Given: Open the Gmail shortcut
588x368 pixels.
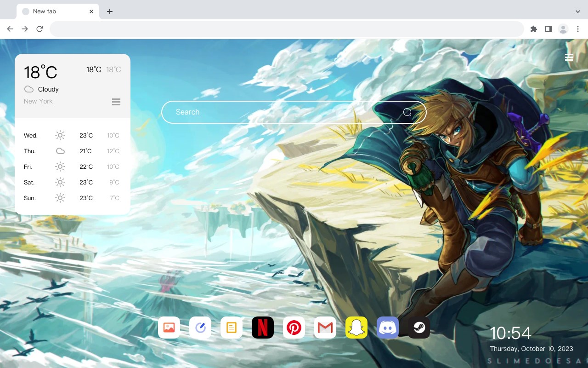Looking at the screenshot, I should (325, 328).
